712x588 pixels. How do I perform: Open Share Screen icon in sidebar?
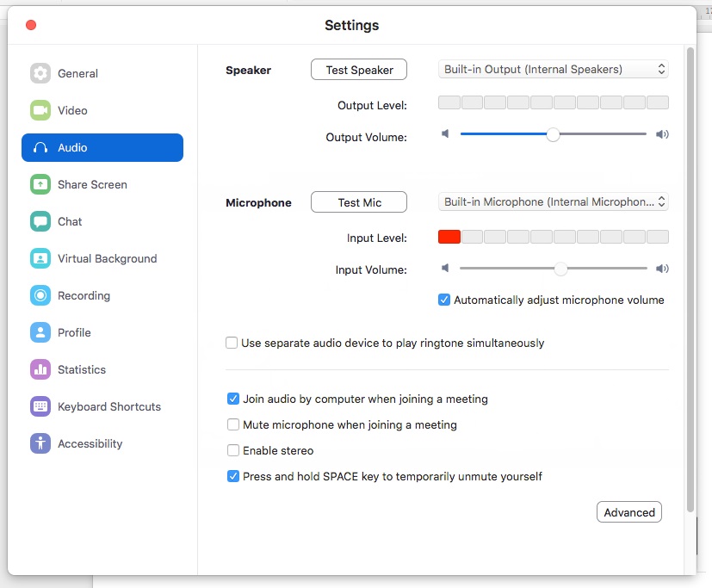[40, 184]
